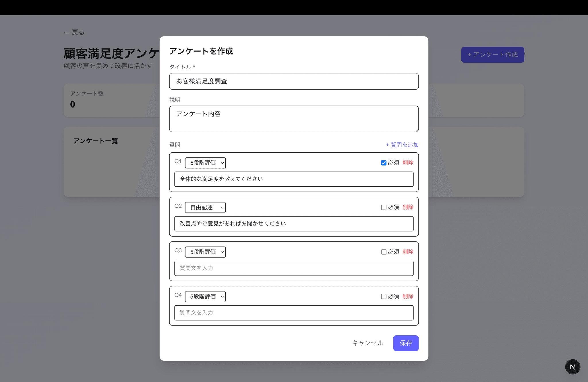Expand Q3 question type dropdown
The width and height of the screenshot is (588, 382).
[x=205, y=252]
